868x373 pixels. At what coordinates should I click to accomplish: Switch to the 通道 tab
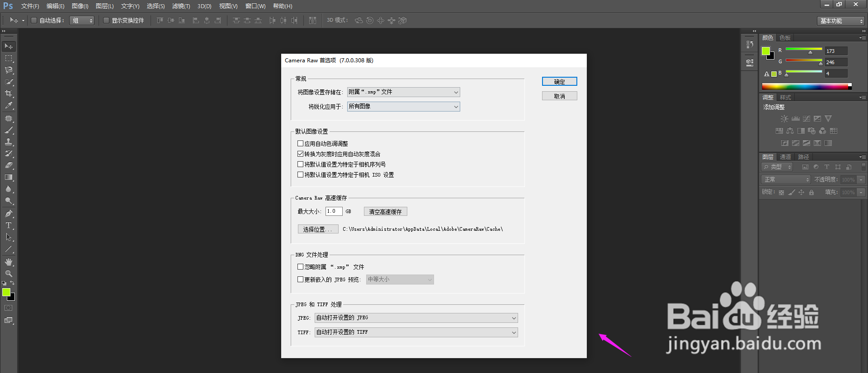(x=785, y=157)
